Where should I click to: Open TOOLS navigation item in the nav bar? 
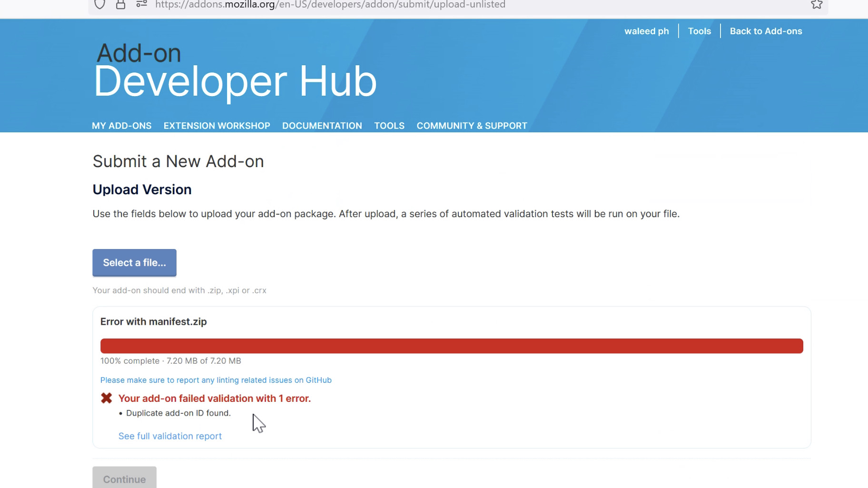click(x=389, y=126)
